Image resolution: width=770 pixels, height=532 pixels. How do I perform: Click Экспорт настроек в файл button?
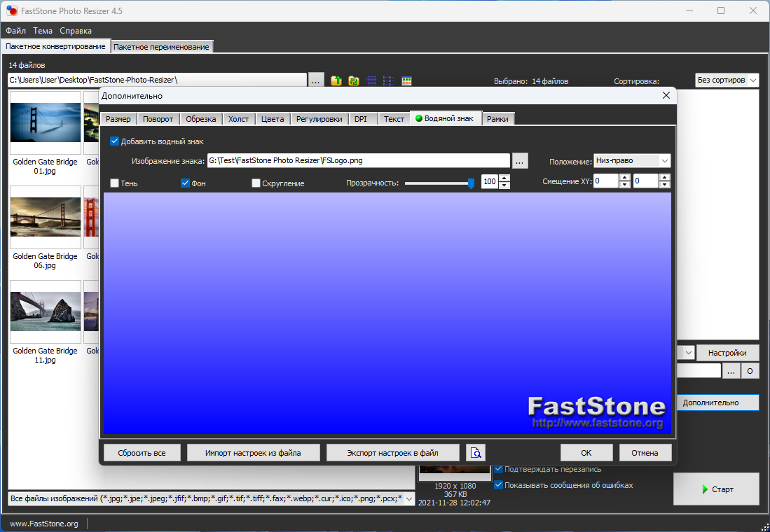(x=392, y=453)
